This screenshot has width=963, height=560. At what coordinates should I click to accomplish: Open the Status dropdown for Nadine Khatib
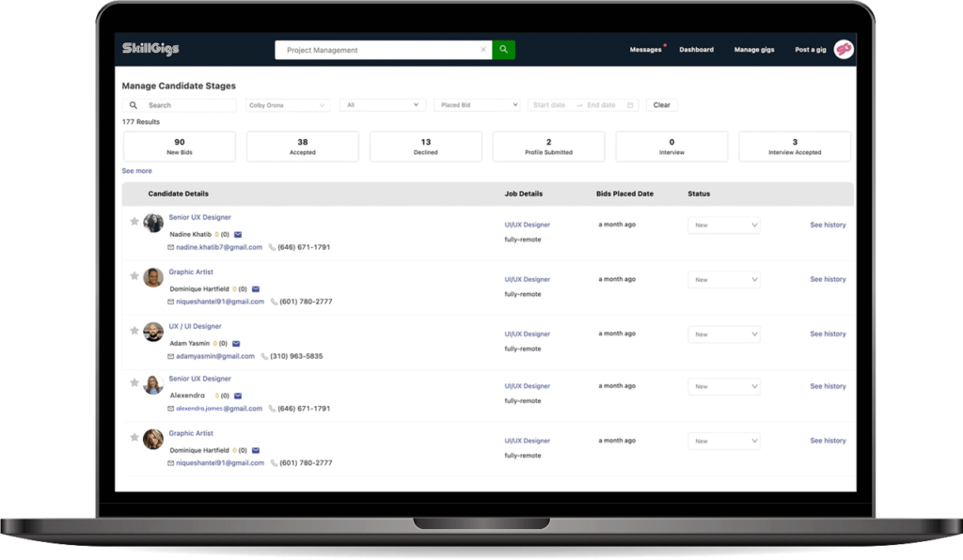pos(724,225)
